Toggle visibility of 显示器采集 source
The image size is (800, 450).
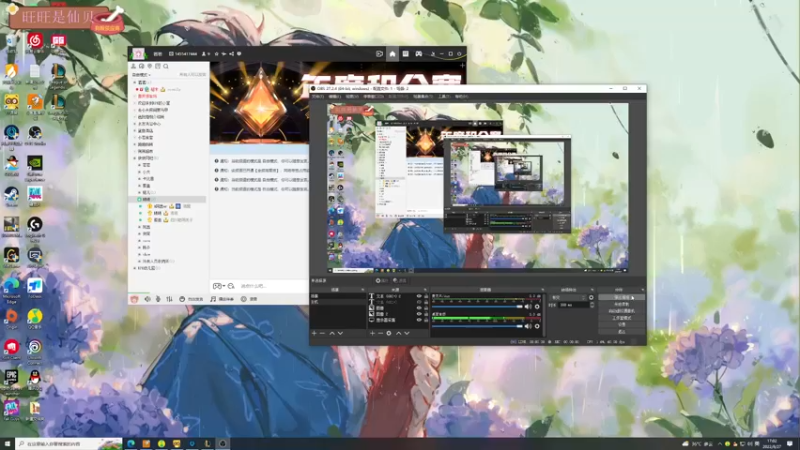tap(419, 320)
